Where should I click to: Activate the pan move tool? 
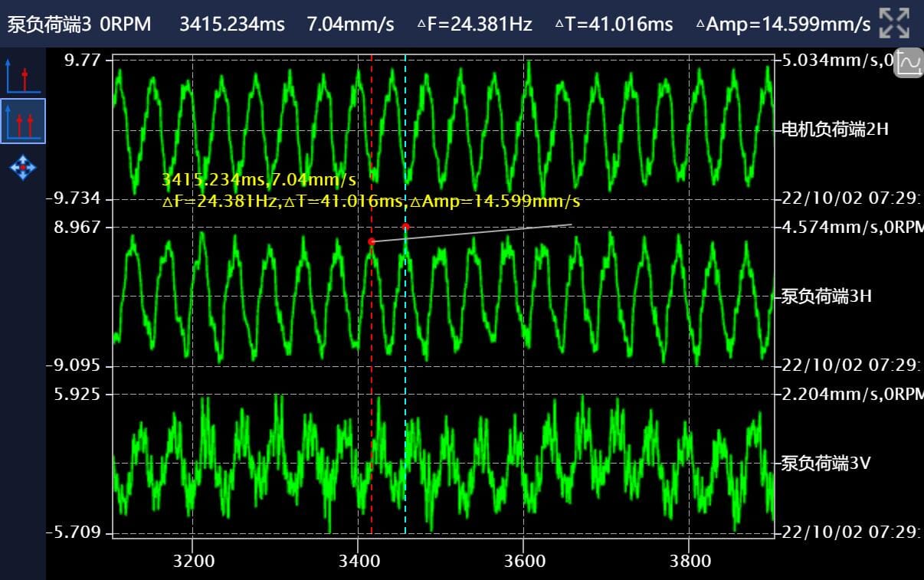pos(22,167)
